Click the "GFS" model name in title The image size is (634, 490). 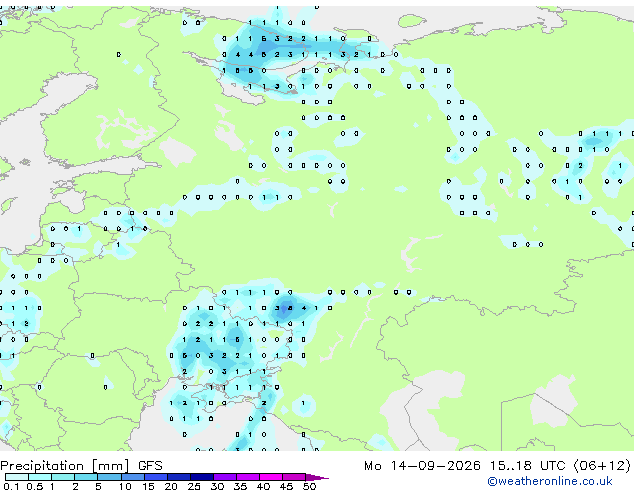point(150,466)
